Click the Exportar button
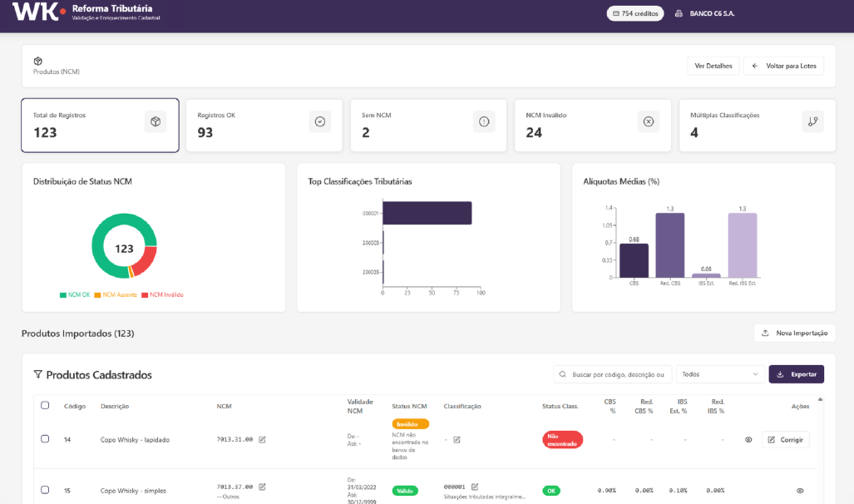854x504 pixels. [x=796, y=374]
